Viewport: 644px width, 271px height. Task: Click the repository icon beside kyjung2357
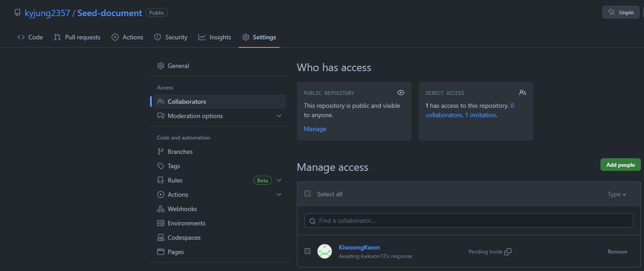pyautogui.click(x=17, y=13)
